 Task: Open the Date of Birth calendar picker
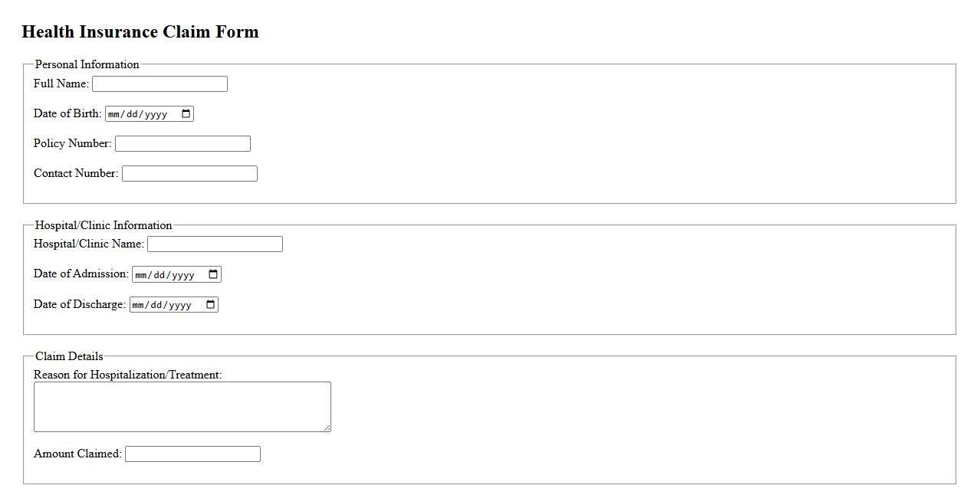pyautogui.click(x=186, y=114)
